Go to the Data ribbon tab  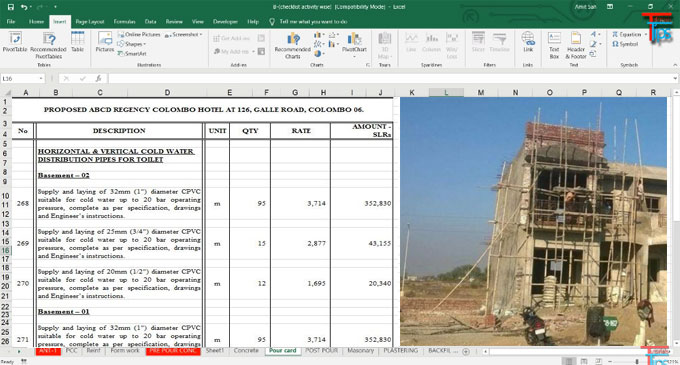[150, 22]
